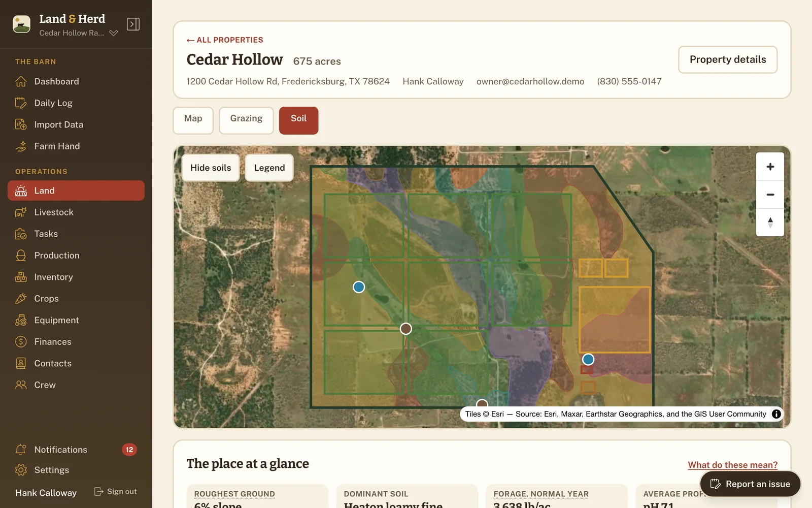Go back to All Properties

(225, 40)
